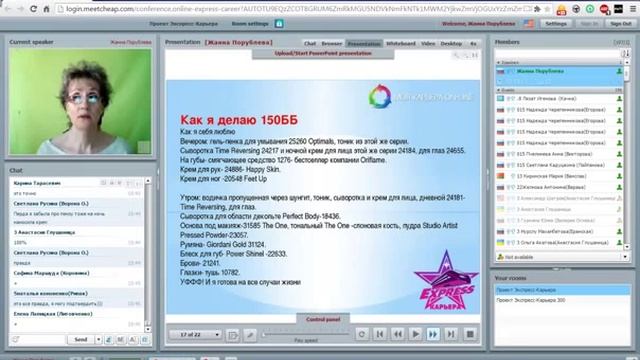Advance slides with highlighted fast-forward icon

[x=433, y=334]
